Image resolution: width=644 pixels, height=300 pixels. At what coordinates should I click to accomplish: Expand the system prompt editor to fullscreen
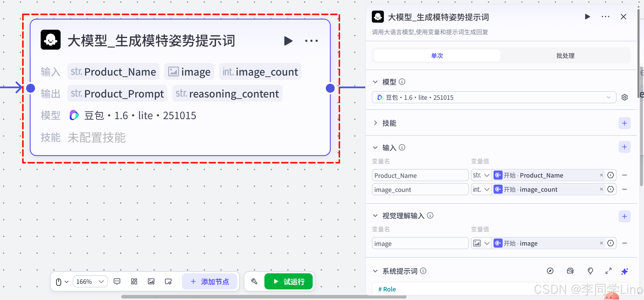tap(608, 271)
